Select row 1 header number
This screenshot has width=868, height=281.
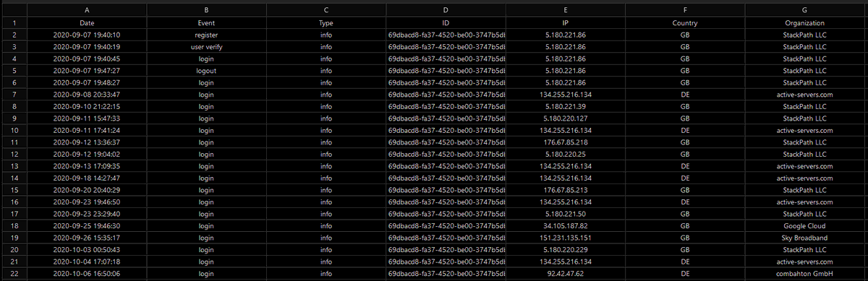(x=14, y=23)
